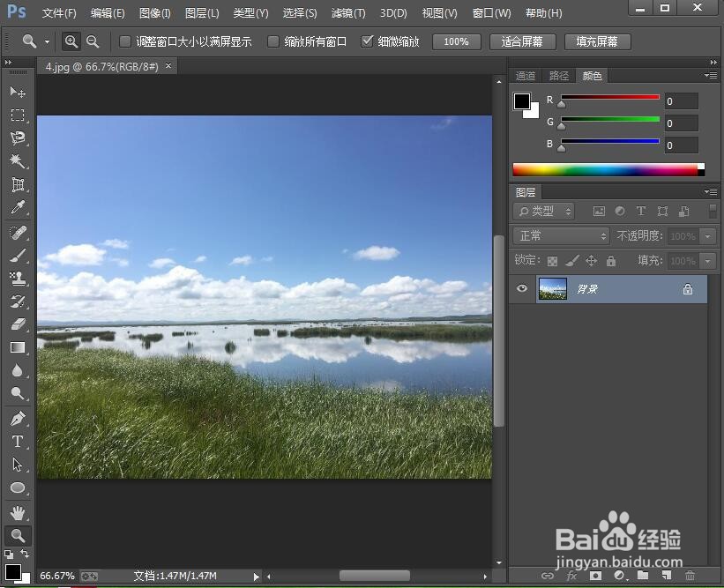Viewport: 724px width, 588px height.
Task: Open Layers panel flyout menu
Action: tap(711, 191)
